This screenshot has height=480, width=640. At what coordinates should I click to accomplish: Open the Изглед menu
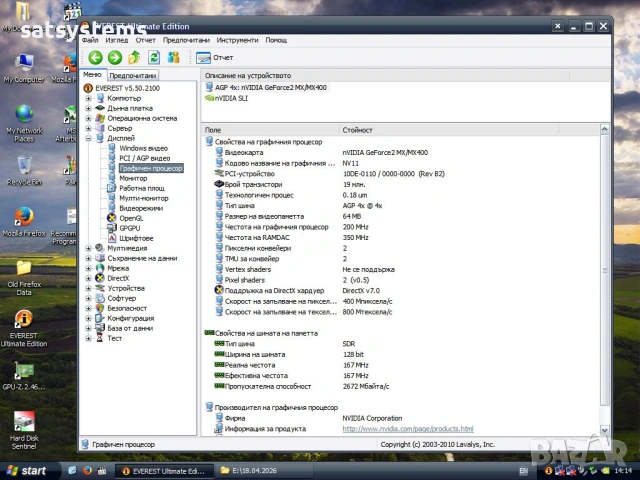click(117, 40)
